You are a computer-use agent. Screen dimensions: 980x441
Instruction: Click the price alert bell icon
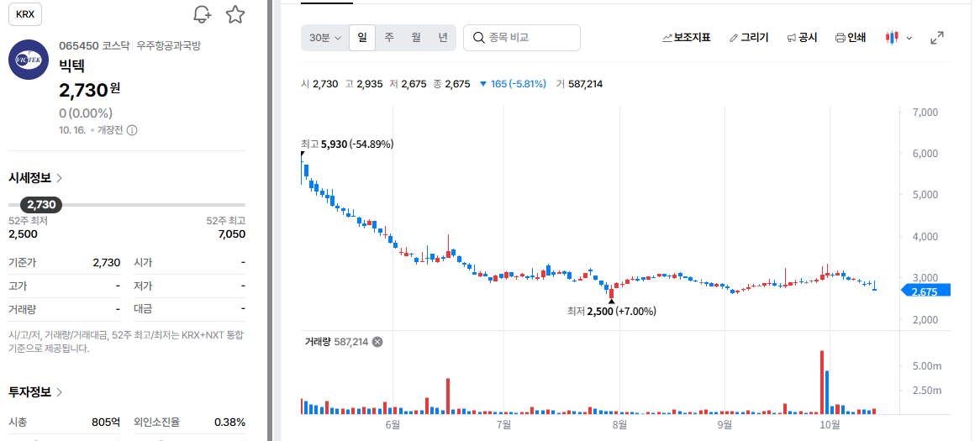tap(202, 14)
